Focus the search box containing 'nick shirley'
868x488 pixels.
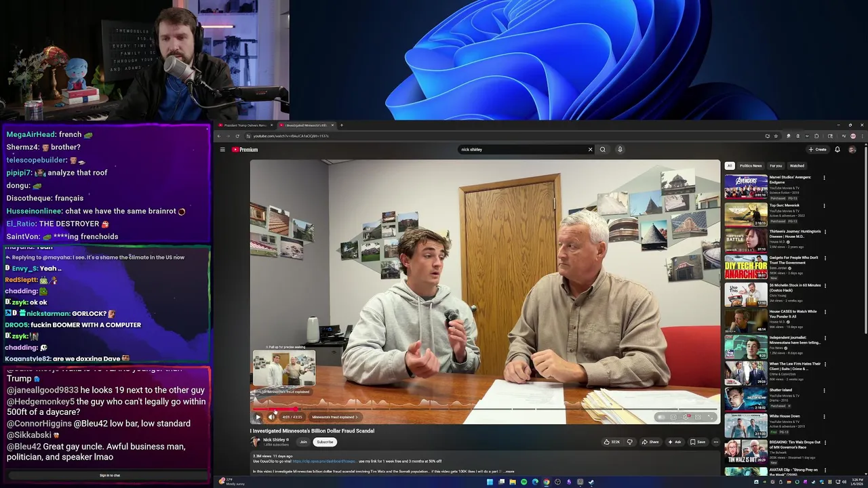[x=522, y=149]
